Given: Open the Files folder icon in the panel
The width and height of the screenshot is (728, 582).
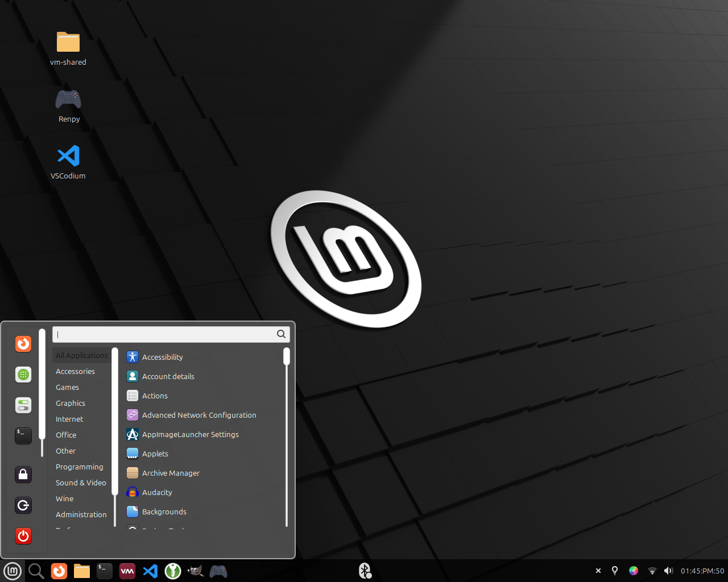Looking at the screenshot, I should 82,571.
